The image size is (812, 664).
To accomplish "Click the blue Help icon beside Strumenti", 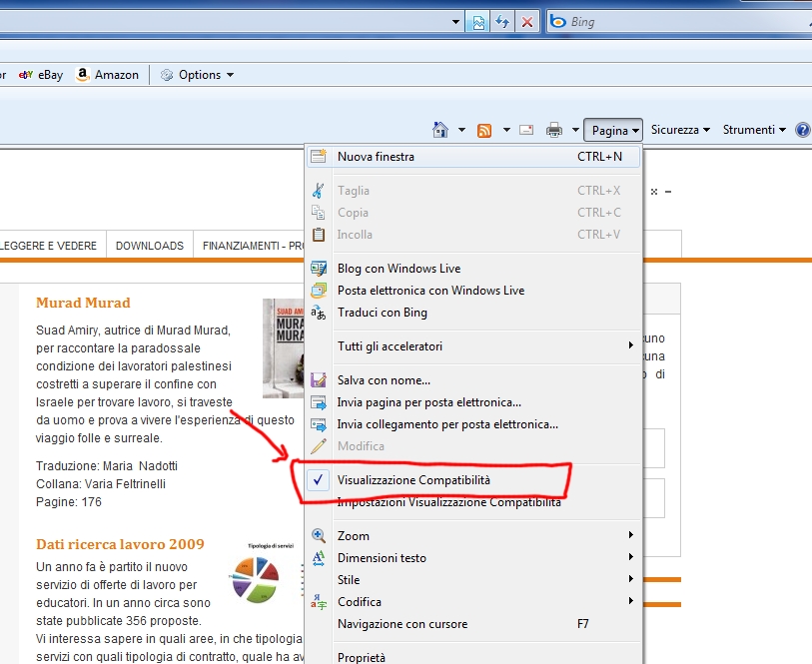I will (803, 130).
